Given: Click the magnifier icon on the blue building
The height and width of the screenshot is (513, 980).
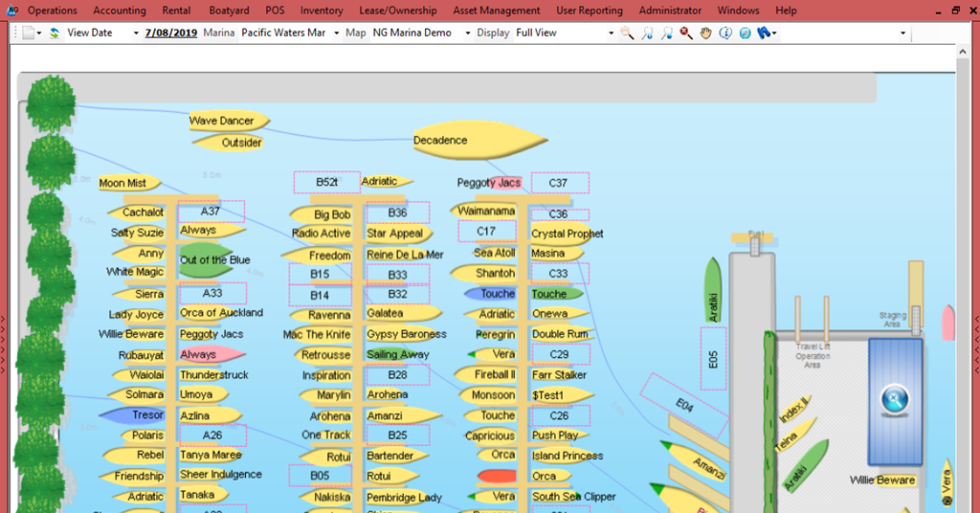Looking at the screenshot, I should [x=894, y=397].
